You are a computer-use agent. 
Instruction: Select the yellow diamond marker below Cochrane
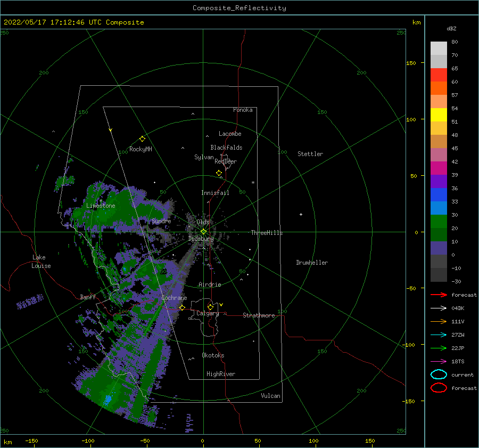[x=182, y=308]
